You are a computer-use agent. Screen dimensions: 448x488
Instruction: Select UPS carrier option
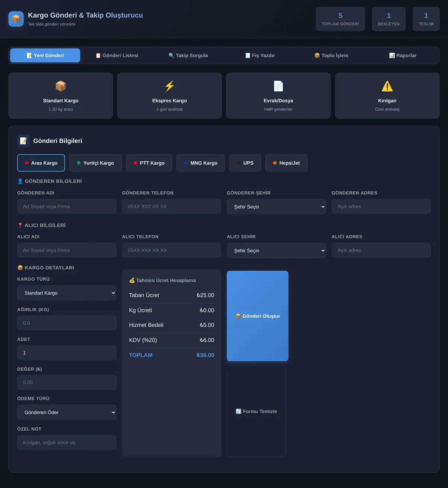pos(245,163)
